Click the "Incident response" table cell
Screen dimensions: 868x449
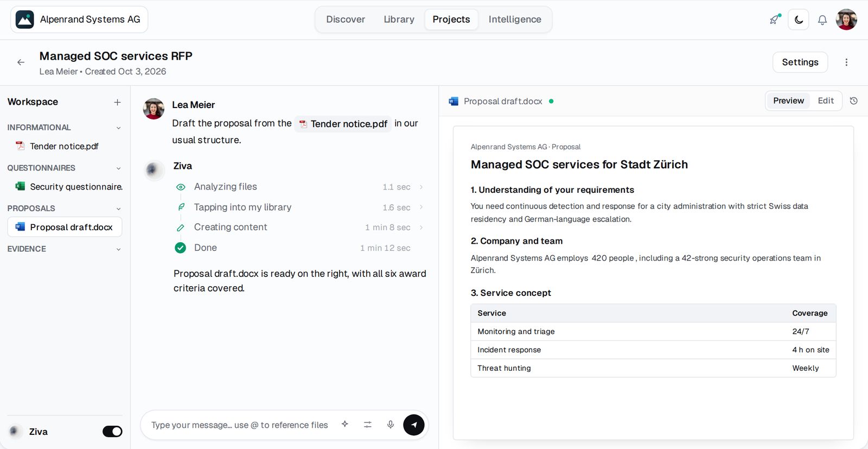[509, 350]
